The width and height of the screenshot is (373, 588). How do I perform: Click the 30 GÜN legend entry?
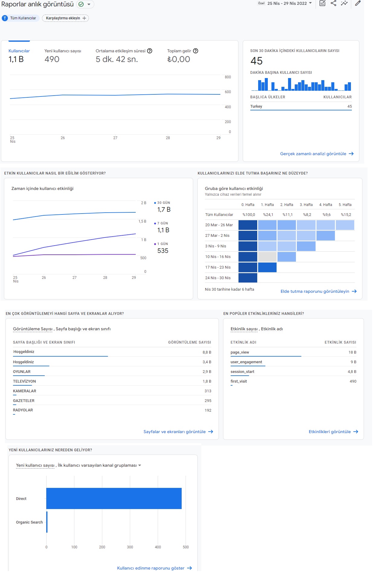162,207
